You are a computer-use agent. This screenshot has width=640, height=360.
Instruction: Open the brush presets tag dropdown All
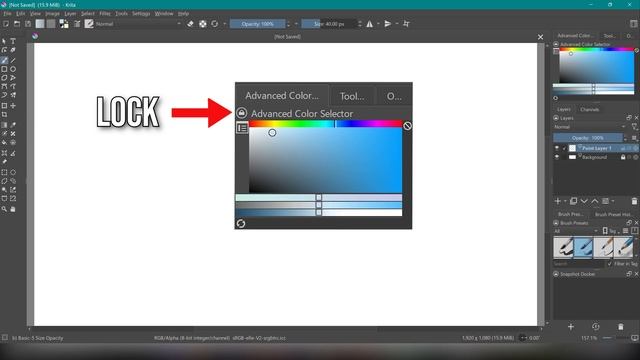point(576,231)
